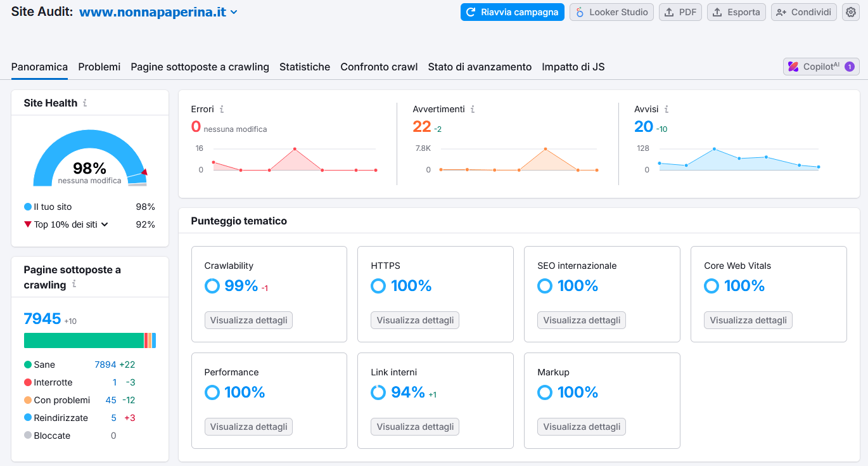Click the info icon next to Avvertimenti
This screenshot has height=466, width=868.
(x=473, y=109)
